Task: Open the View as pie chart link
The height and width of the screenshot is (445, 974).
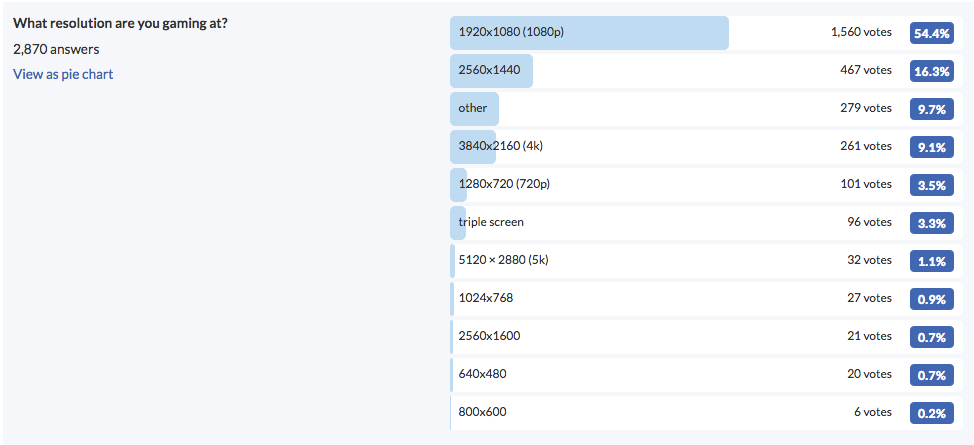Action: 63,74
